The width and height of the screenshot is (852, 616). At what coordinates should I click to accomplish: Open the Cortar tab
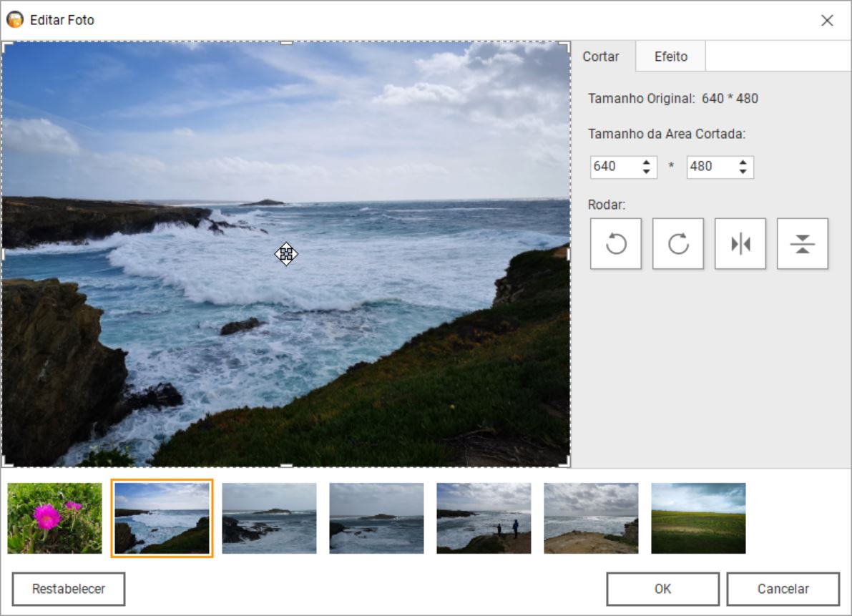click(601, 57)
